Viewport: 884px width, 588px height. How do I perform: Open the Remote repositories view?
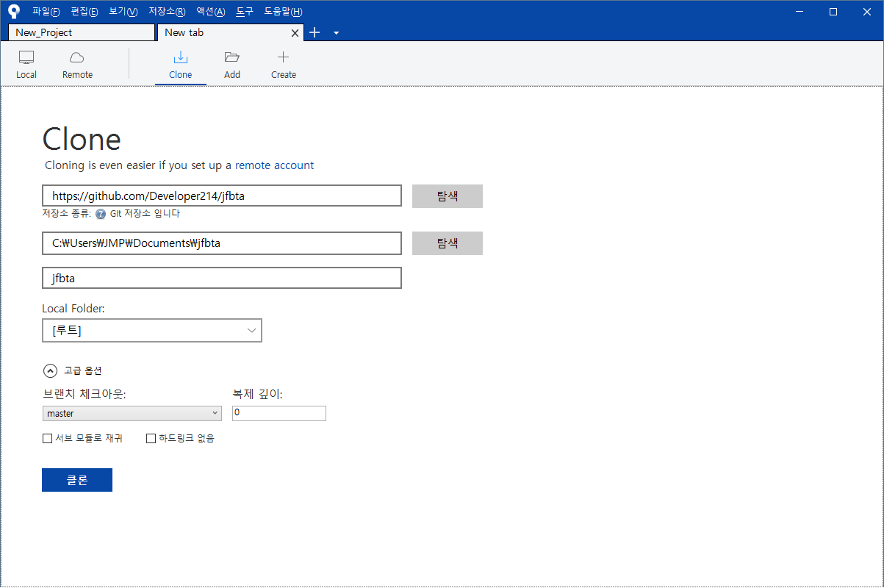click(77, 65)
